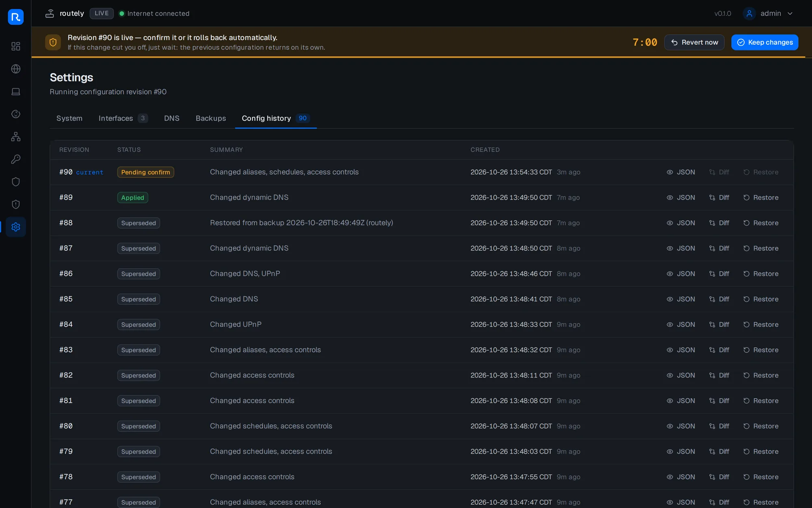Click the 2026-10-26 13:48:41 CDT timestamp
The height and width of the screenshot is (508, 812).
(x=511, y=299)
